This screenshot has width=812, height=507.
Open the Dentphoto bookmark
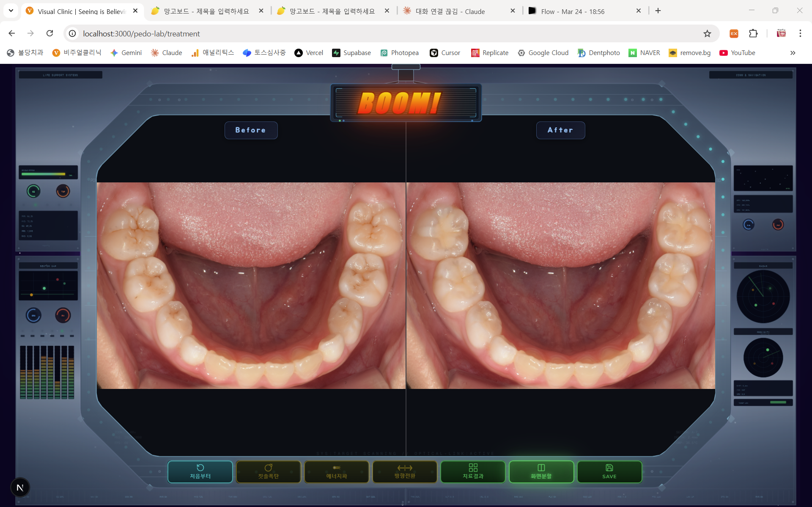pos(599,52)
